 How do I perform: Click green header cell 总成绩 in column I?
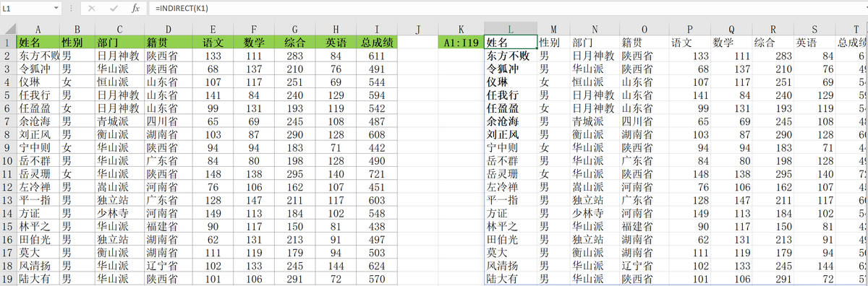[x=377, y=42]
